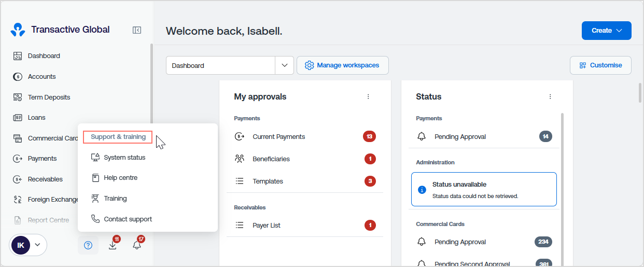Click bell icon beside Commercial Cards Pending Approval
The height and width of the screenshot is (267, 644).
pos(422,242)
